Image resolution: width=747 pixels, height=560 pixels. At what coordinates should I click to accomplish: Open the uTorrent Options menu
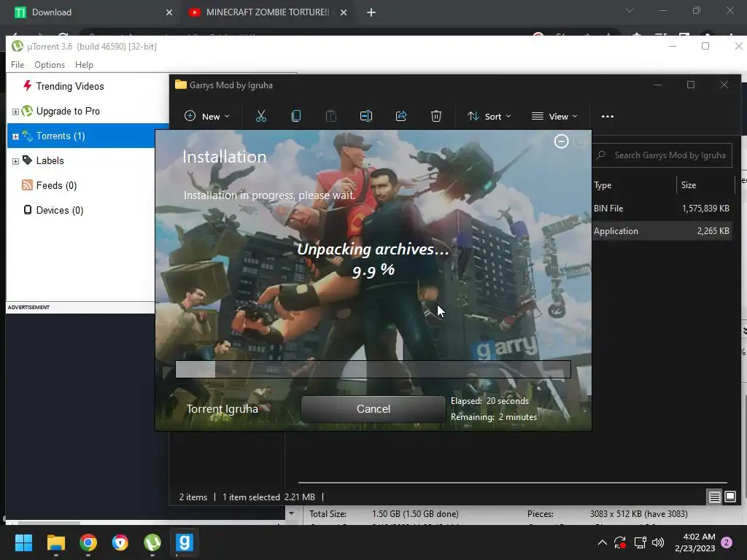click(50, 65)
